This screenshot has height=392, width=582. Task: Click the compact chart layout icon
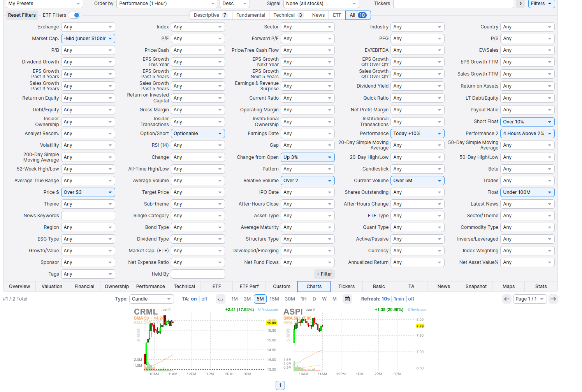point(221,299)
